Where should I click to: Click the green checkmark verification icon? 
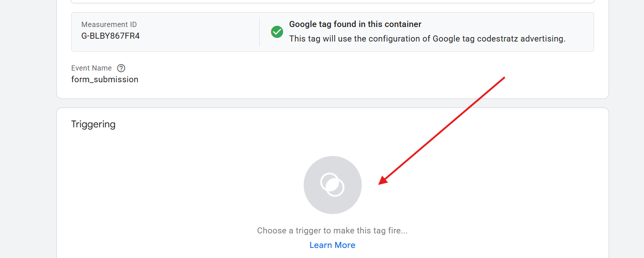pyautogui.click(x=277, y=32)
